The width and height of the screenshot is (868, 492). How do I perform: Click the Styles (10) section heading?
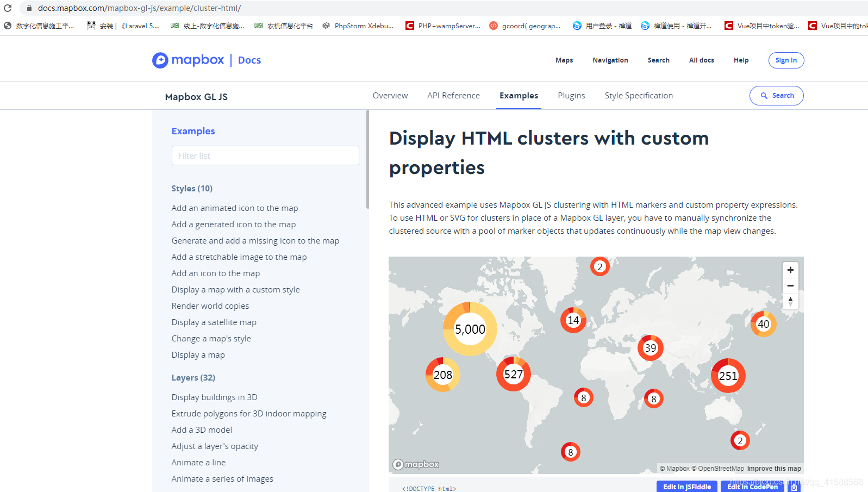point(192,188)
